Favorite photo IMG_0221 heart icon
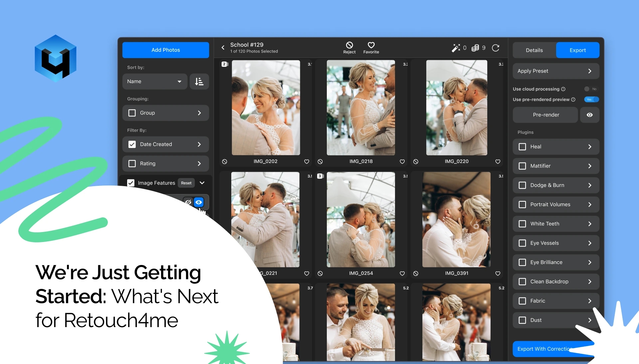 (x=307, y=273)
